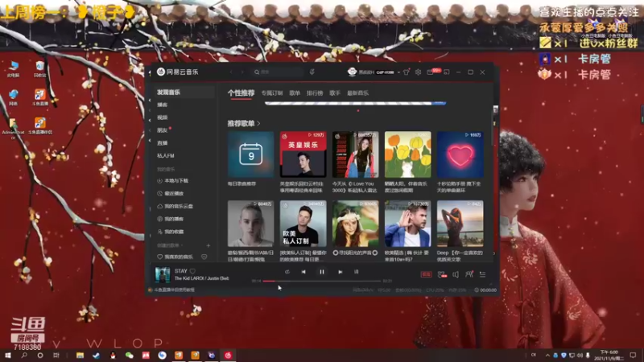Image resolution: width=644 pixels, height=362 pixels.
Task: Click the main content vertical scrollbar
Action: [x=493, y=127]
